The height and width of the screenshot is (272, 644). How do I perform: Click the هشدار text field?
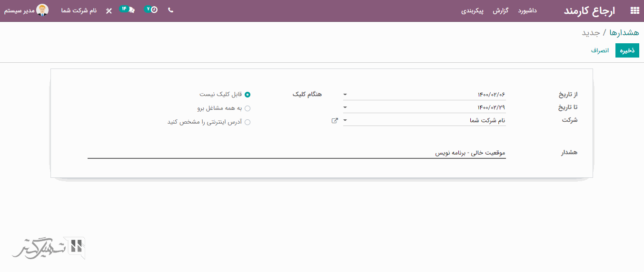pyautogui.click(x=297, y=153)
